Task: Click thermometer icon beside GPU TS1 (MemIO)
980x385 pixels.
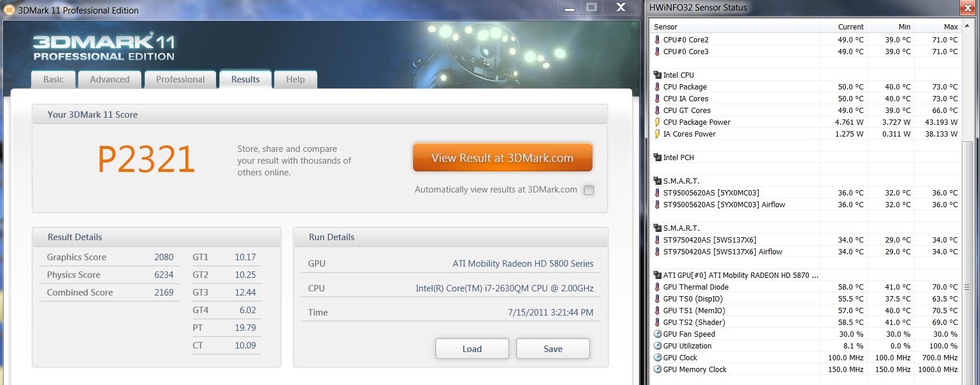Action: pos(657,310)
